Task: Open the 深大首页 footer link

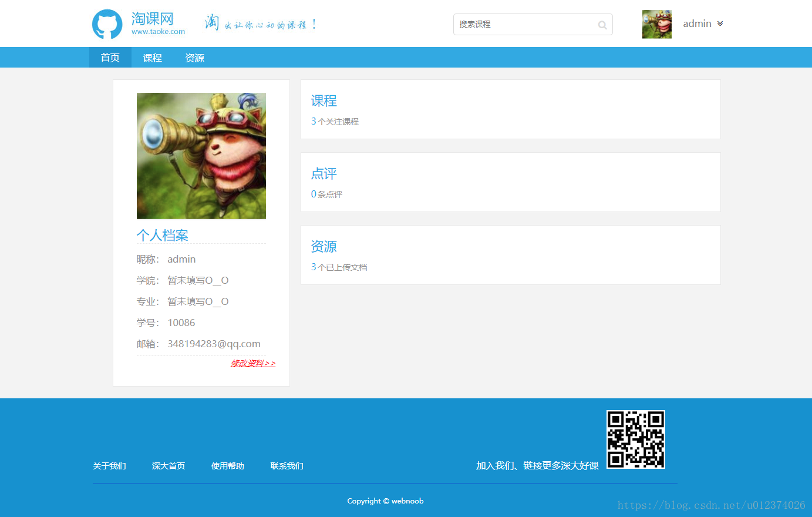Action: [x=169, y=466]
